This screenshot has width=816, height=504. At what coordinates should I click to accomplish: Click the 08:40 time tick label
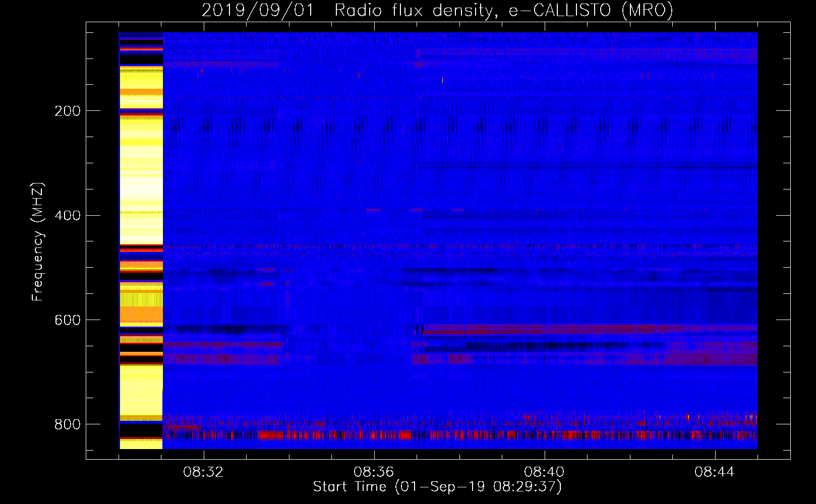coord(544,472)
